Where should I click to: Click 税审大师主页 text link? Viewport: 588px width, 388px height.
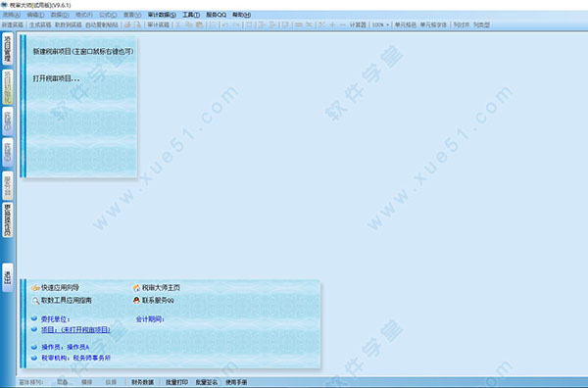161,288
